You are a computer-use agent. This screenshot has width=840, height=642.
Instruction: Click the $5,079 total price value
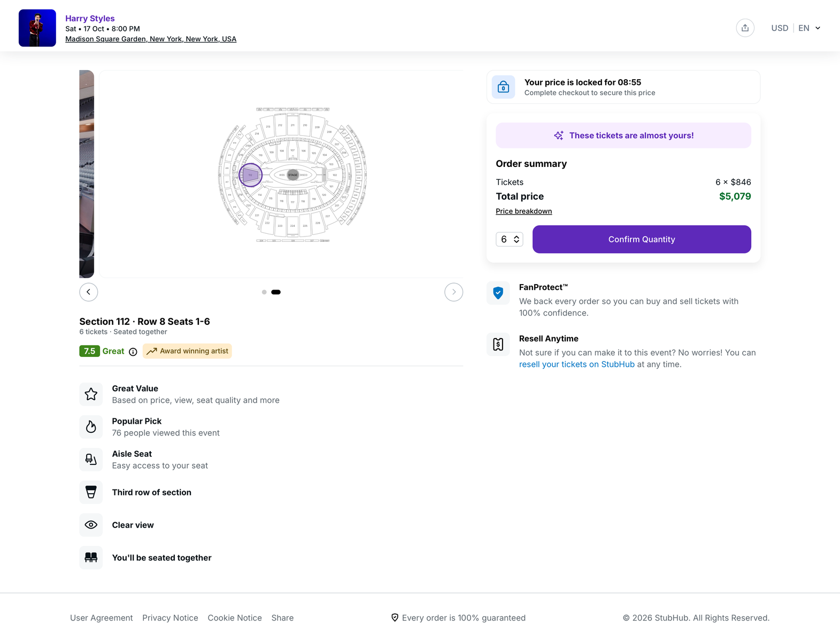tap(735, 196)
